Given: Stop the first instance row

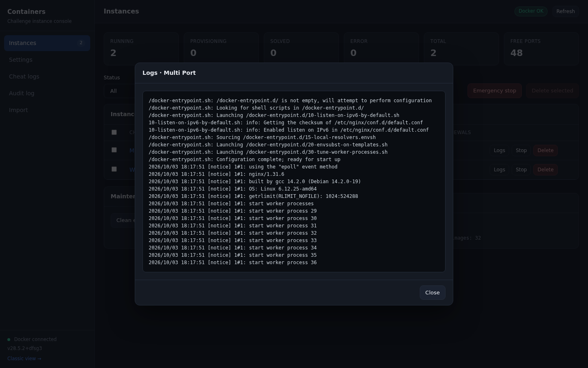Looking at the screenshot, I should tap(521, 150).
